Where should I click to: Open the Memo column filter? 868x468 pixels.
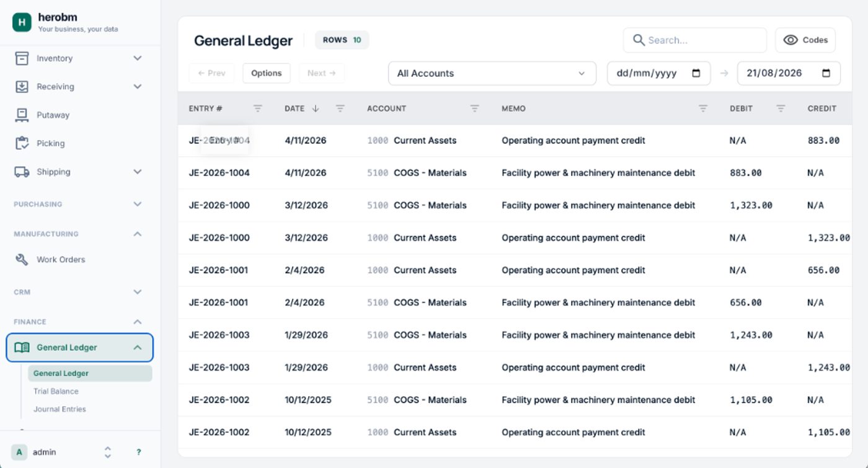point(703,108)
